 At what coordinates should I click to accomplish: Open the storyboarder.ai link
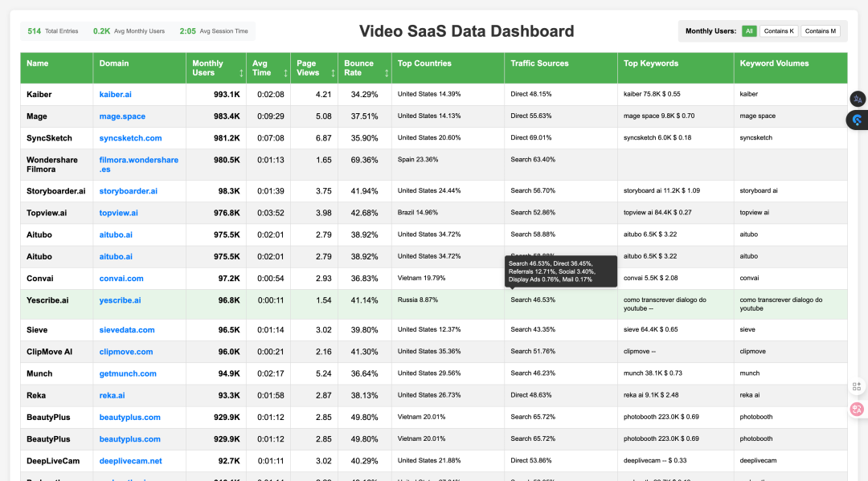coord(129,191)
